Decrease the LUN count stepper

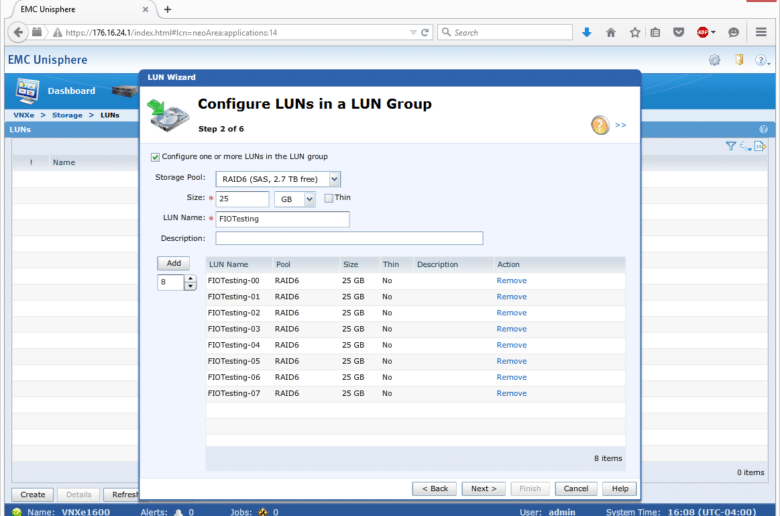pyautogui.click(x=191, y=287)
